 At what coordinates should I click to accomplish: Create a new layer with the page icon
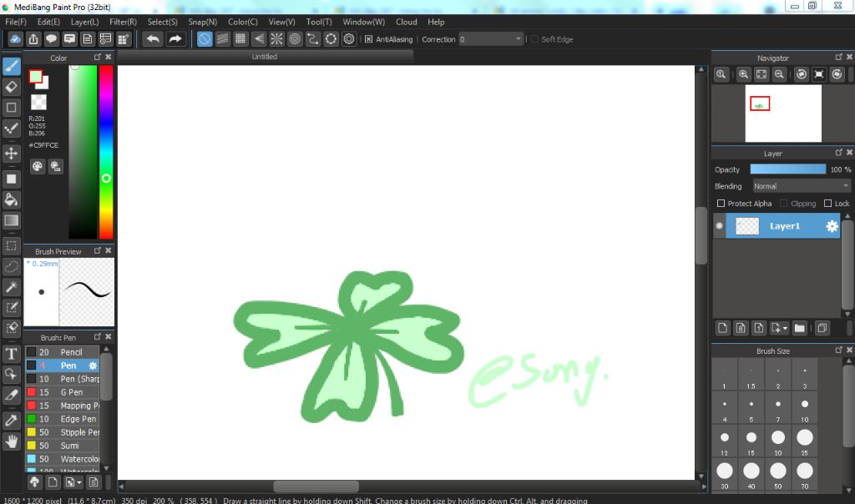coord(722,327)
